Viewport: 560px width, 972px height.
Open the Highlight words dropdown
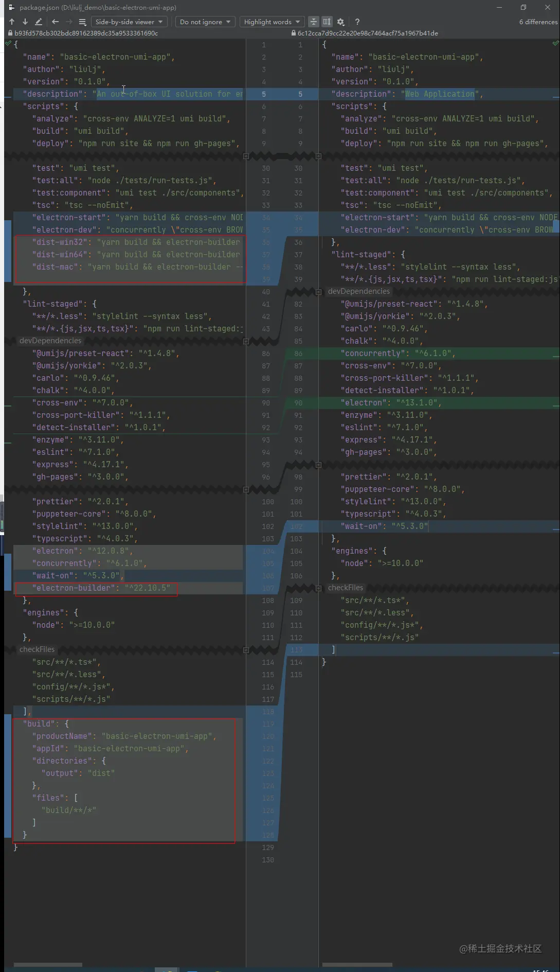tap(272, 22)
